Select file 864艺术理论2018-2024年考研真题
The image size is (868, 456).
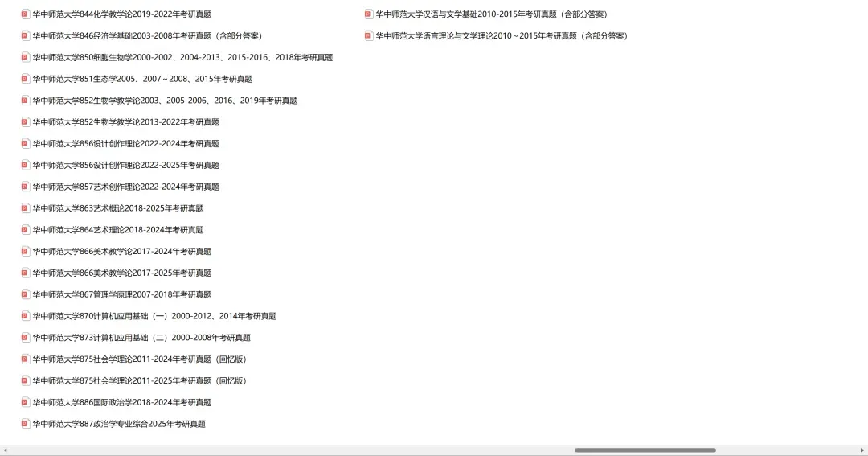118,230
